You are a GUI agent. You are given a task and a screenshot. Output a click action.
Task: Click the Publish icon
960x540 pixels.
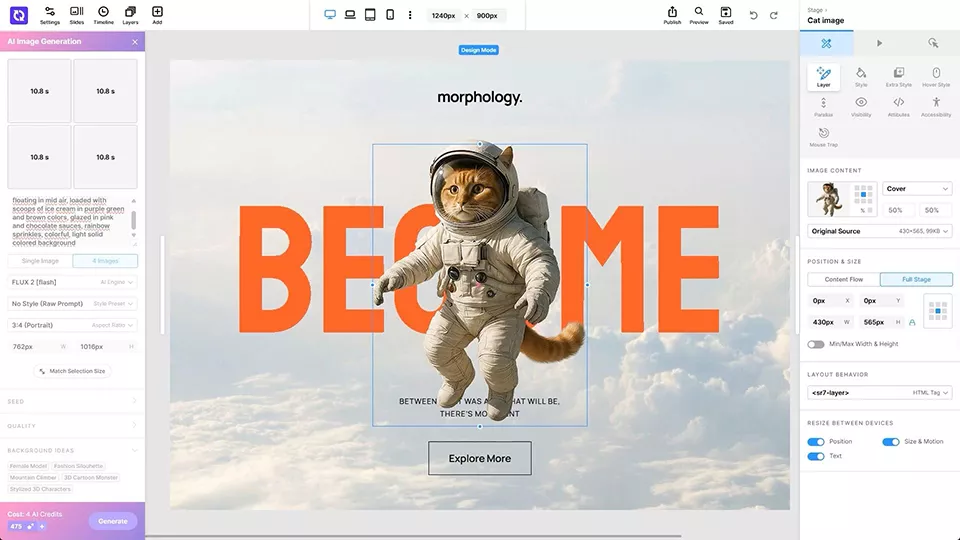[x=672, y=14]
